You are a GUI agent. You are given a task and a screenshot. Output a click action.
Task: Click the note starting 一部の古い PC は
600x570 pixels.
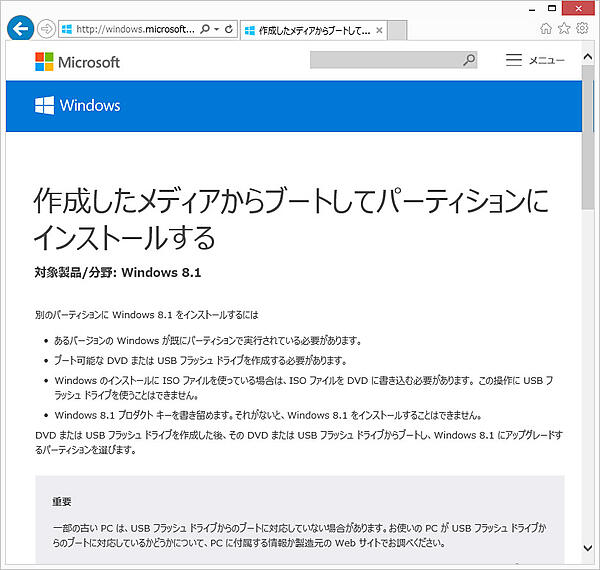click(300, 536)
